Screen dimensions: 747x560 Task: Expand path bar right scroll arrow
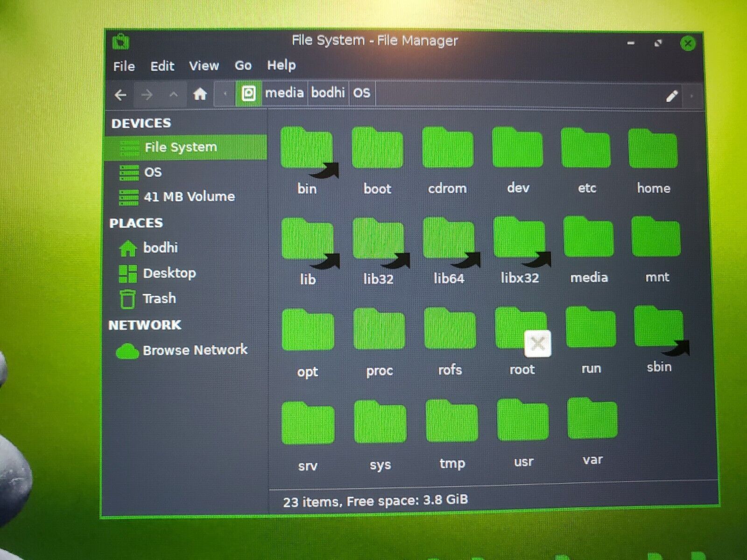(691, 96)
